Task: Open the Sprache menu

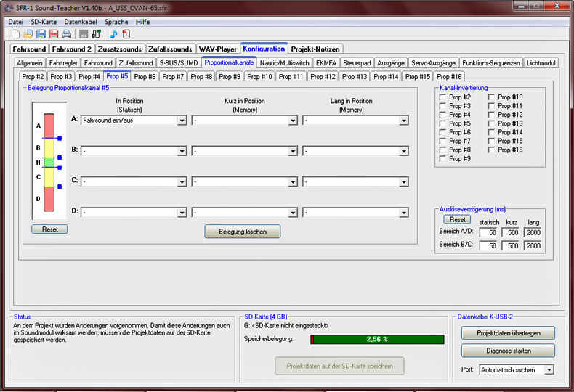Action: tap(116, 22)
